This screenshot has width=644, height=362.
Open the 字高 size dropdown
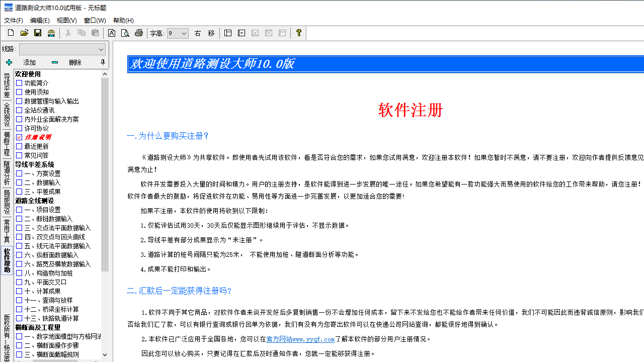[185, 33]
